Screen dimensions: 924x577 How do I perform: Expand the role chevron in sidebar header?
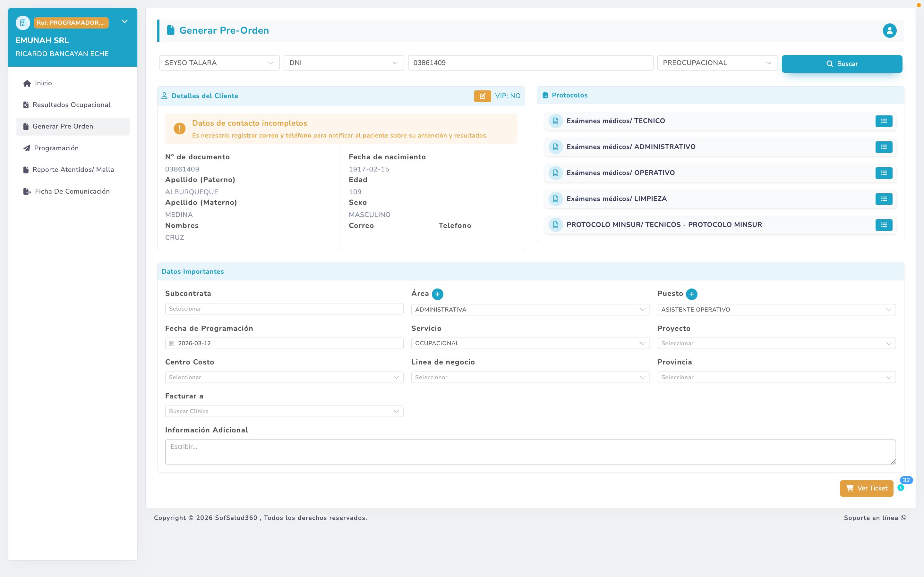click(x=124, y=21)
